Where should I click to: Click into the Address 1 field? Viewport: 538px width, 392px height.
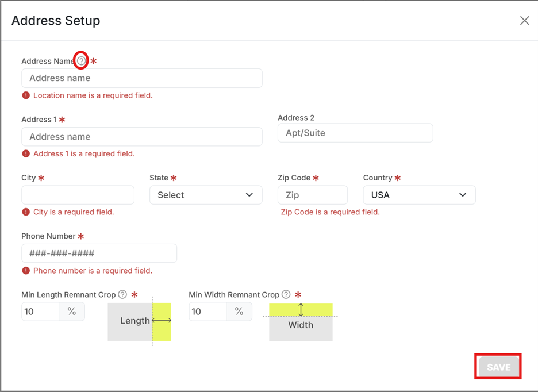[x=141, y=137]
